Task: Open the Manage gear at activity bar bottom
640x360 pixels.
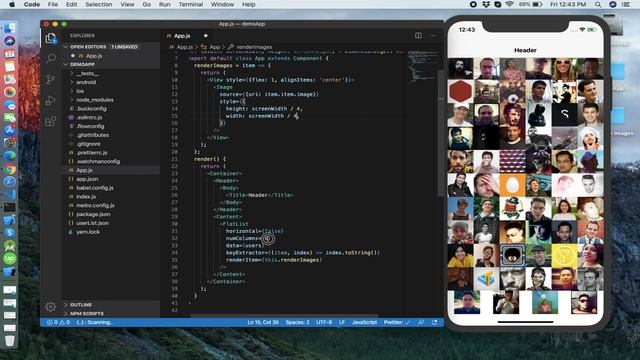Action: 51,307
